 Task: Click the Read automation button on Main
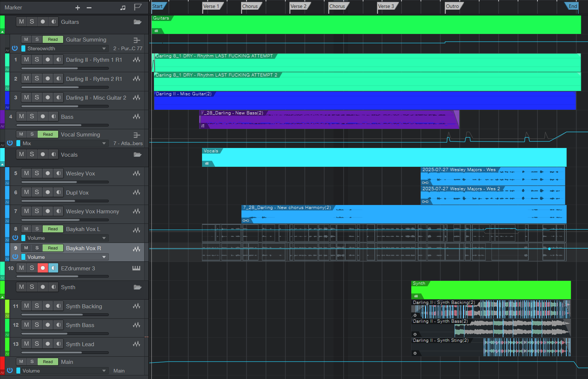coord(48,362)
